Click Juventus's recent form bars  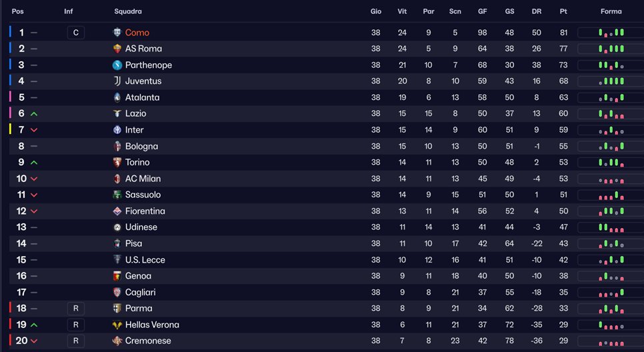tap(611, 81)
